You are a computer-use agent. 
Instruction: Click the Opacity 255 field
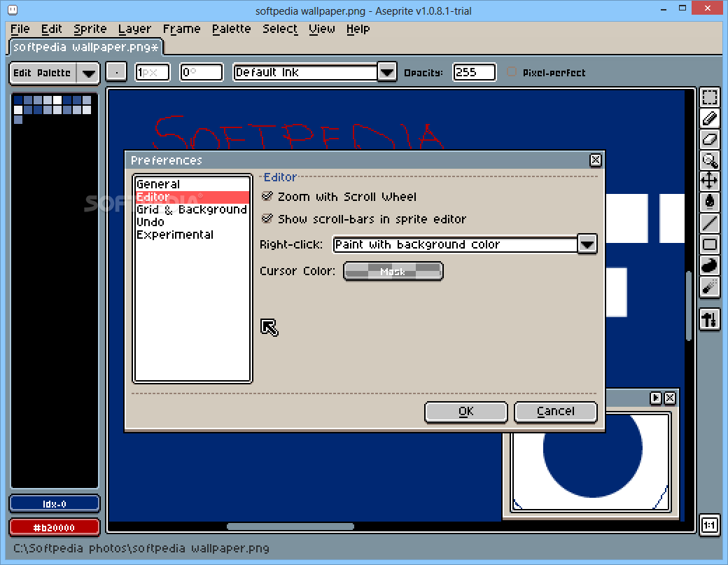[x=474, y=72]
